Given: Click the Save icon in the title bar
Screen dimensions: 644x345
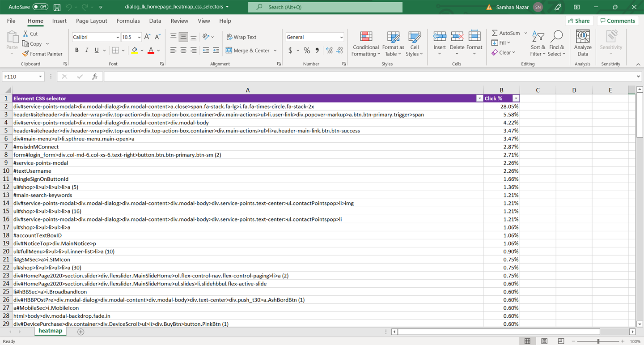Looking at the screenshot, I should 57,7.
